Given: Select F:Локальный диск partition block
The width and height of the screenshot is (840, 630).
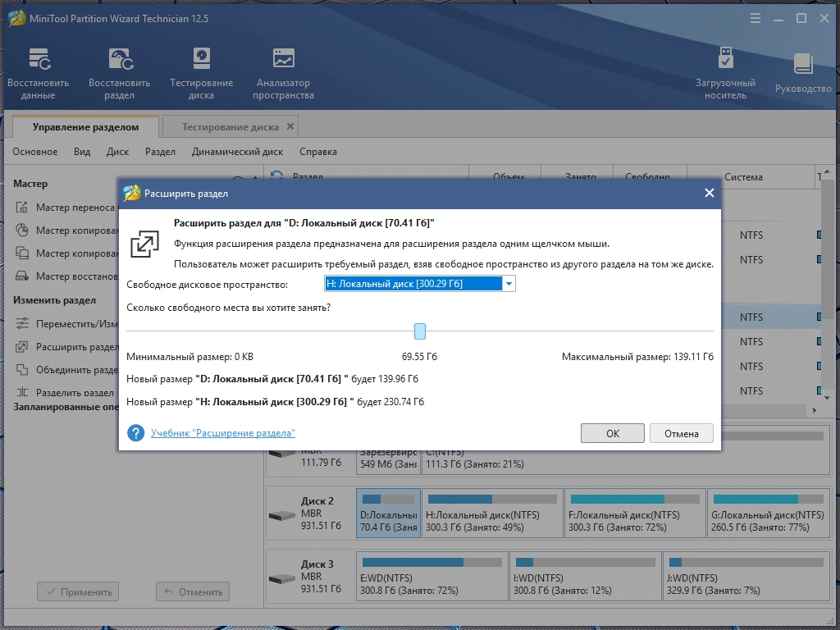Looking at the screenshot, I should pyautogui.click(x=636, y=513).
